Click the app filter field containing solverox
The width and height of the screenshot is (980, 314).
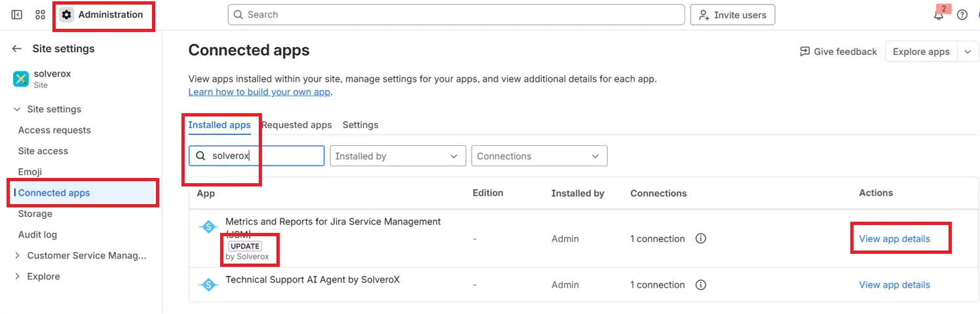(257, 156)
